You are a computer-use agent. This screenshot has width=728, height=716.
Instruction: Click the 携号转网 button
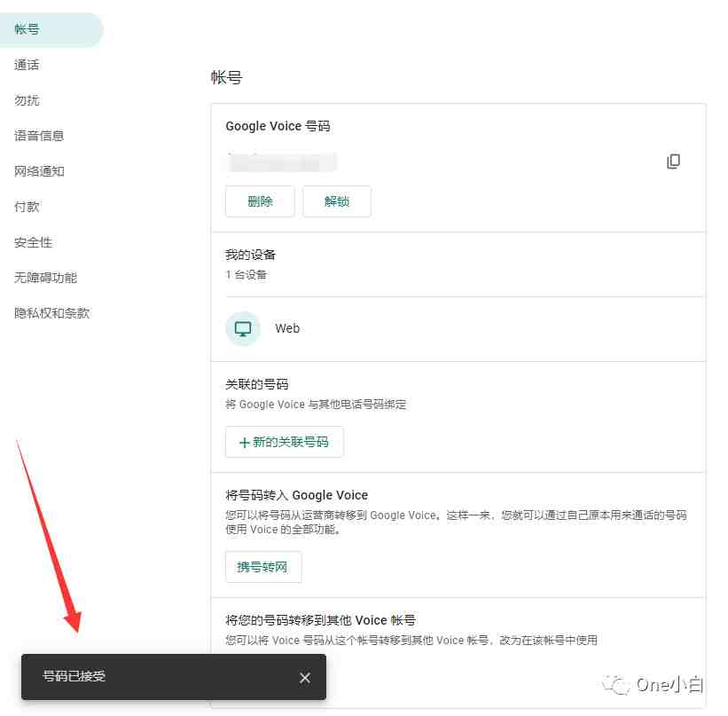point(263,567)
